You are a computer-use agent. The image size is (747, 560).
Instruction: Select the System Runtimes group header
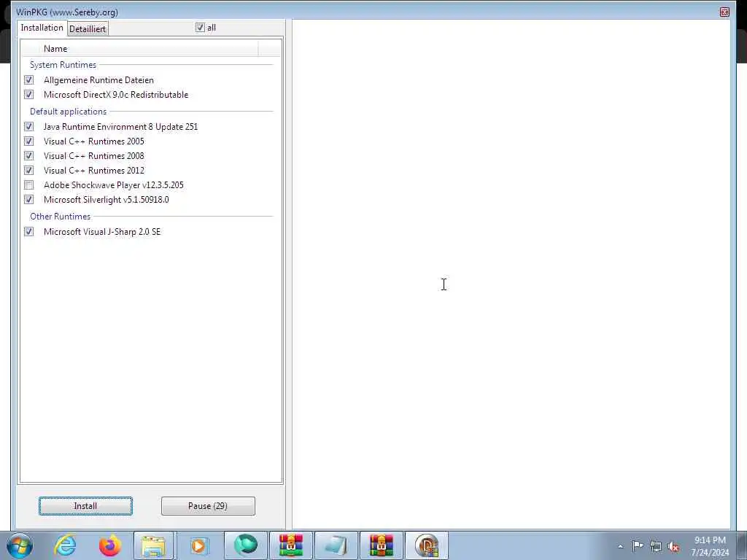63,65
